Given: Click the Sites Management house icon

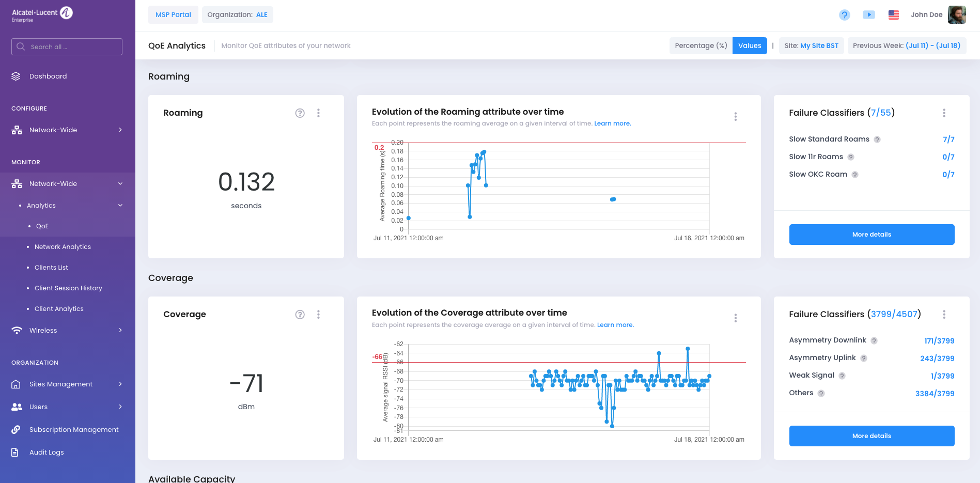Looking at the screenshot, I should tap(16, 384).
